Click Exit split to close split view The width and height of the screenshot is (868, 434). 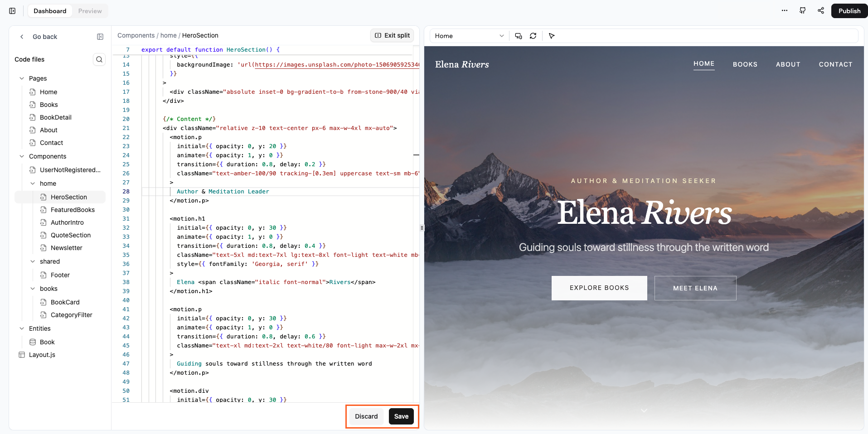391,35
